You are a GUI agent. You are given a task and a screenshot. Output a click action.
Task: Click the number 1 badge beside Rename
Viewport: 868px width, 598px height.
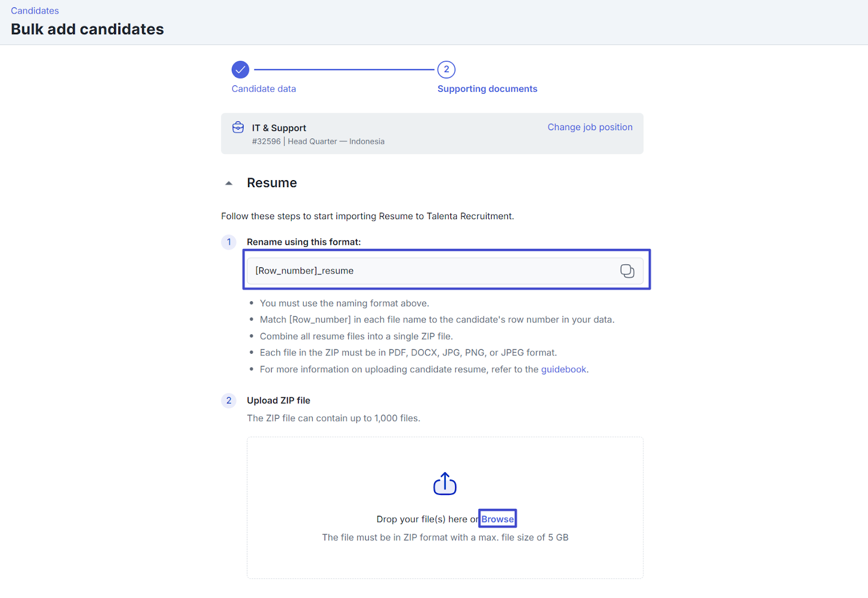[229, 242]
